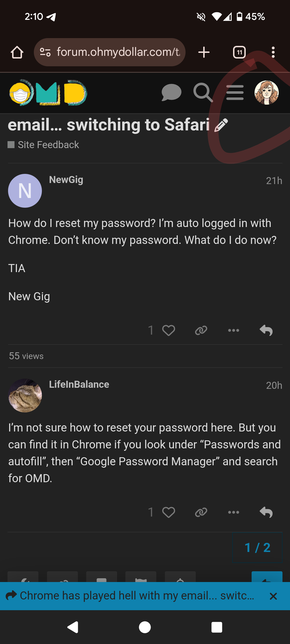Screen dimensions: 290x644
Task: Expand the forum hamburger menu
Action: [x=235, y=93]
